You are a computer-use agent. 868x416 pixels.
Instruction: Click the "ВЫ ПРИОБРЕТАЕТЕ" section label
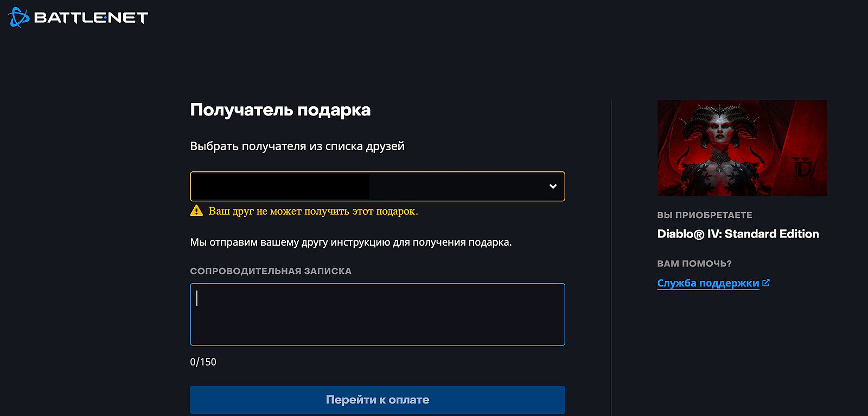[x=704, y=215]
